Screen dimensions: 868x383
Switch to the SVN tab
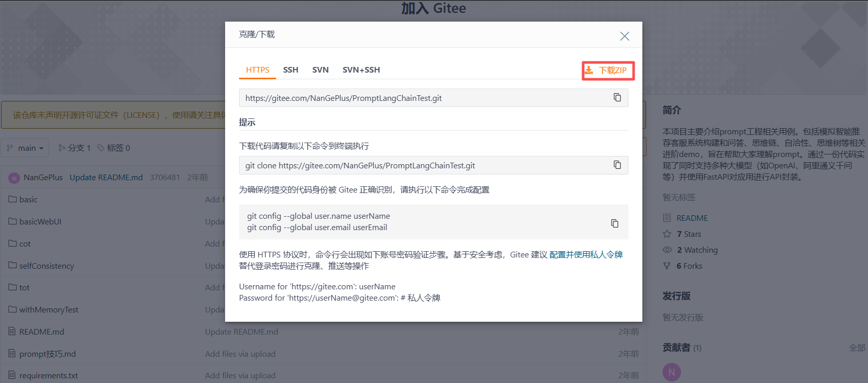tap(320, 70)
